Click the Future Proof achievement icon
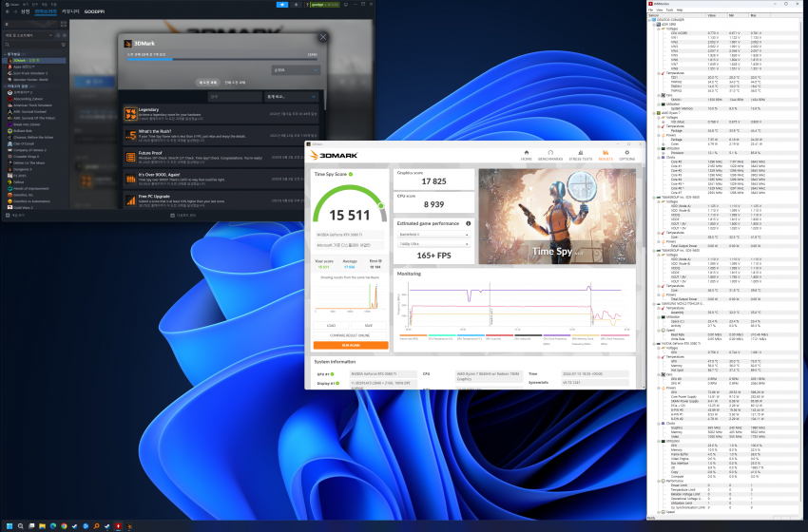This screenshot has width=808, height=532. [x=130, y=157]
